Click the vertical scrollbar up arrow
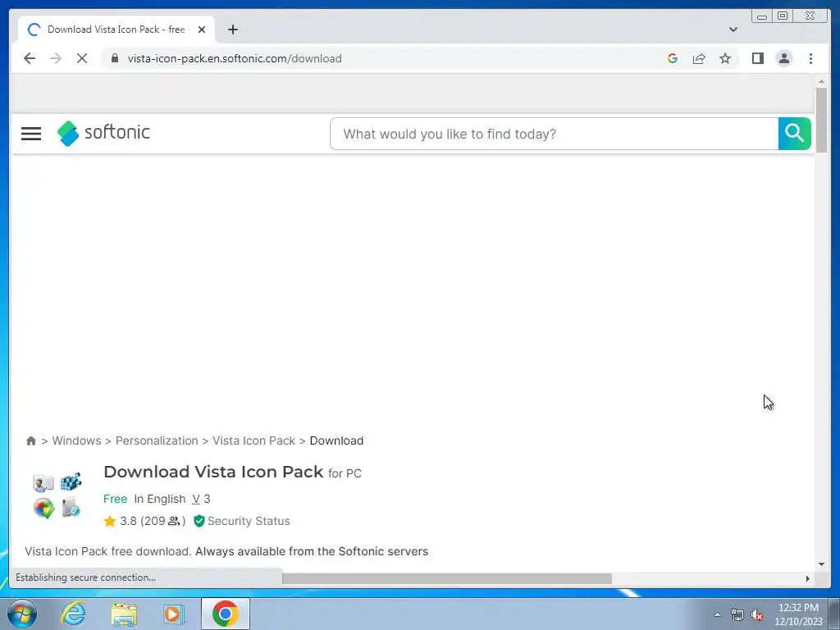Screen dimensions: 840x630 coord(821,81)
